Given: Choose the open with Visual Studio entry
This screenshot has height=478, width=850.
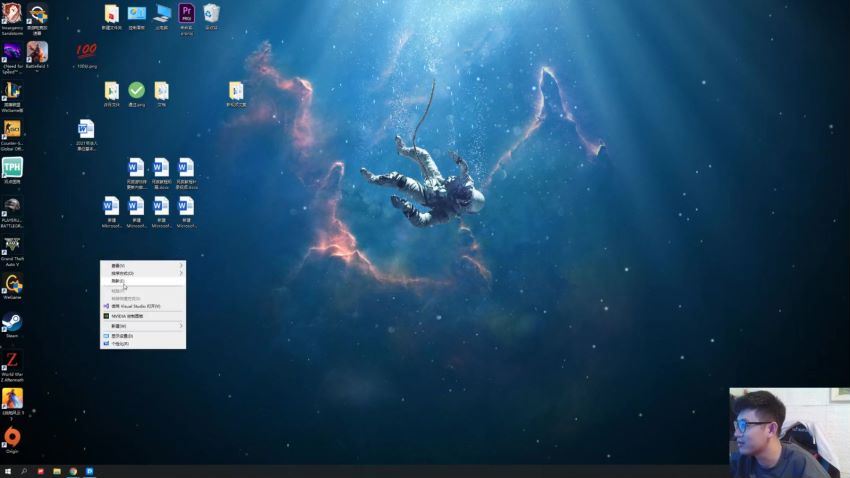Looking at the screenshot, I should pyautogui.click(x=143, y=306).
